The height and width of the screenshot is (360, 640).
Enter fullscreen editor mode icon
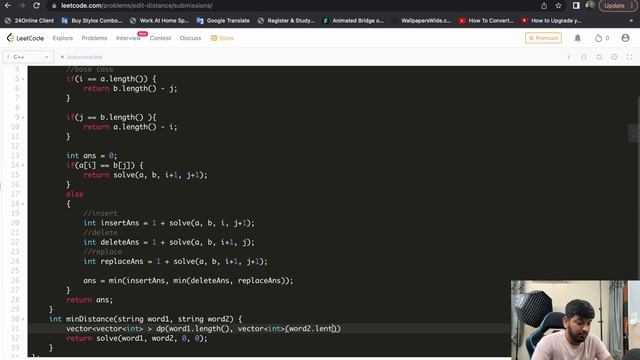[x=629, y=57]
